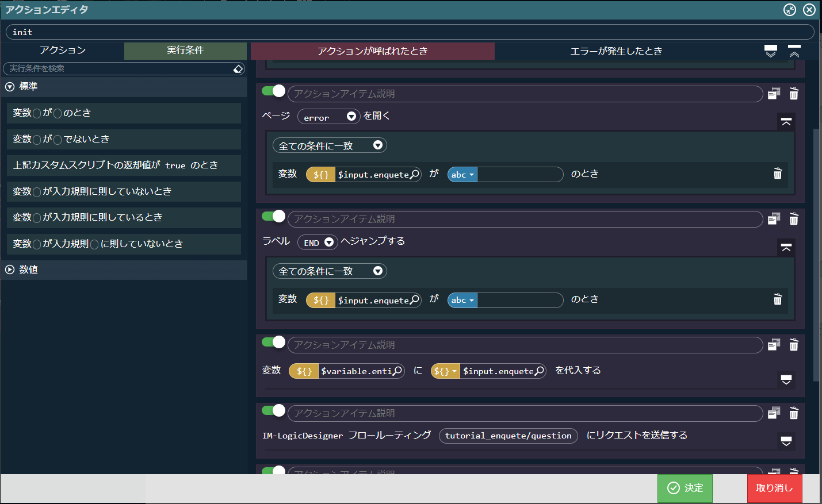Click description field of END label action
Screen dimensions: 822x504
point(525,219)
